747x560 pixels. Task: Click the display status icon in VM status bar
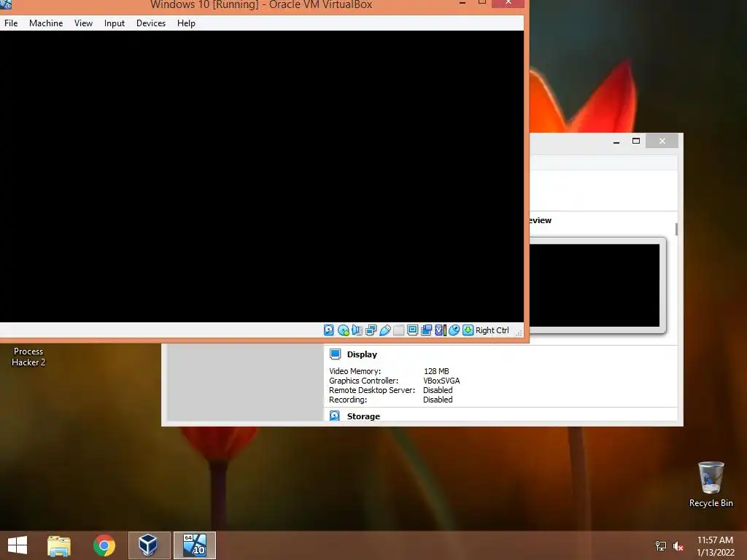pos(413,330)
